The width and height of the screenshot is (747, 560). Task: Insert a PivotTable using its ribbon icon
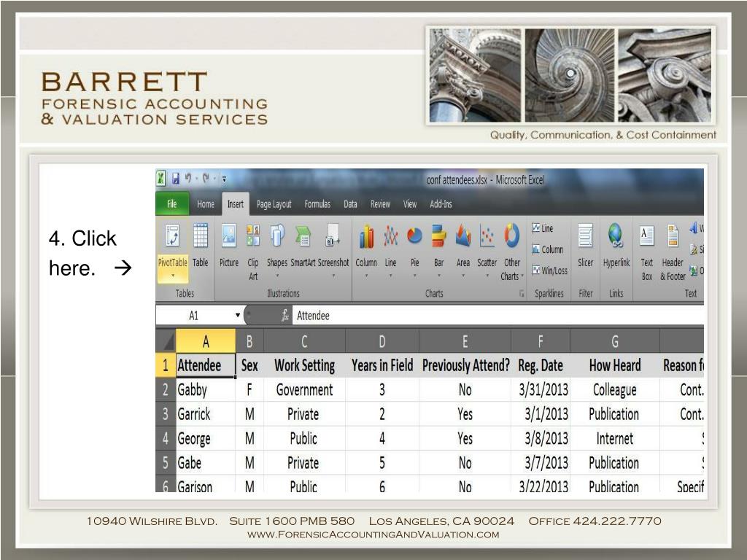[172, 236]
